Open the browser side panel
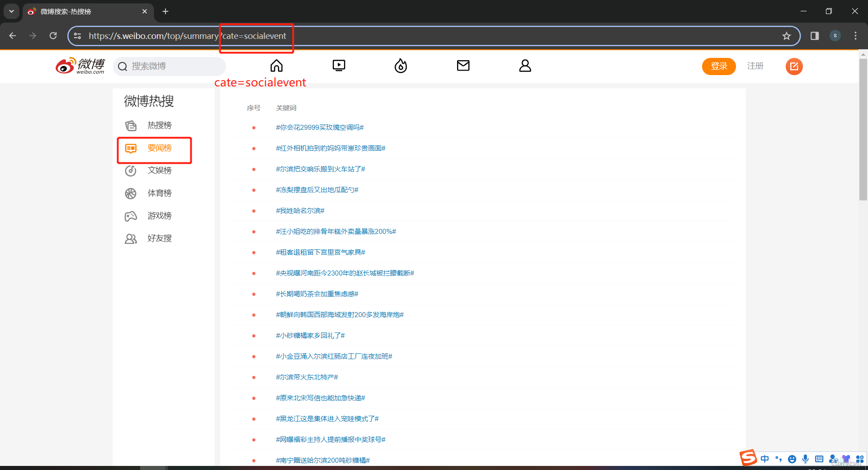The image size is (868, 470). pyautogui.click(x=815, y=36)
